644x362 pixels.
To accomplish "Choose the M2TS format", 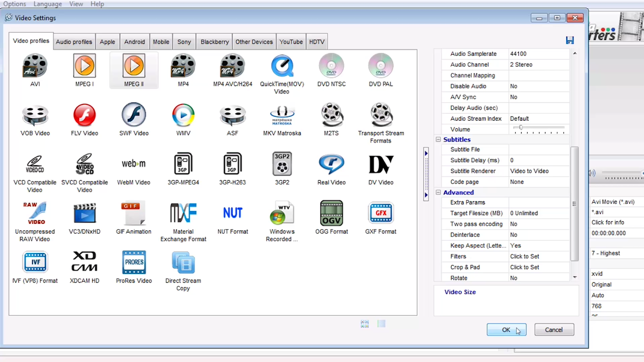I will point(331,119).
